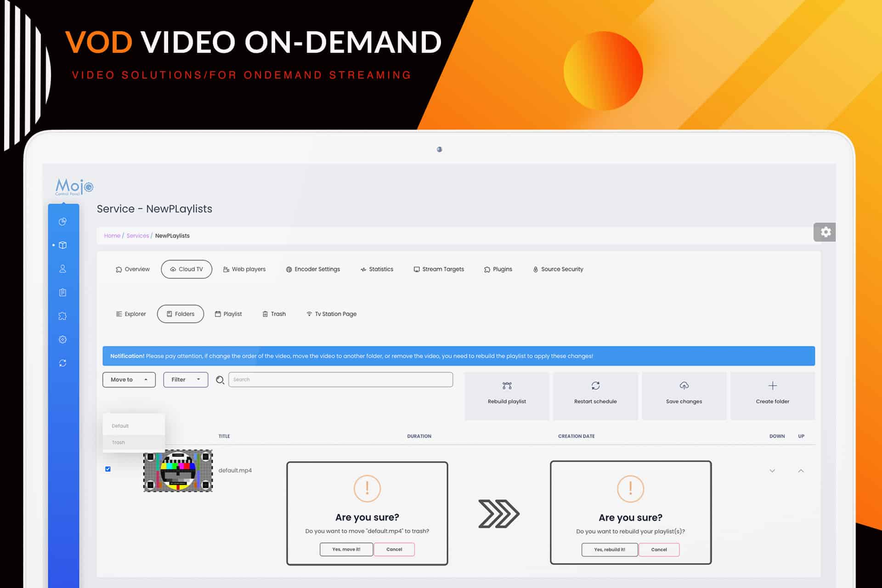882x588 pixels.
Task: Open the default.mp4 test pattern thumbnail
Action: pyautogui.click(x=178, y=471)
